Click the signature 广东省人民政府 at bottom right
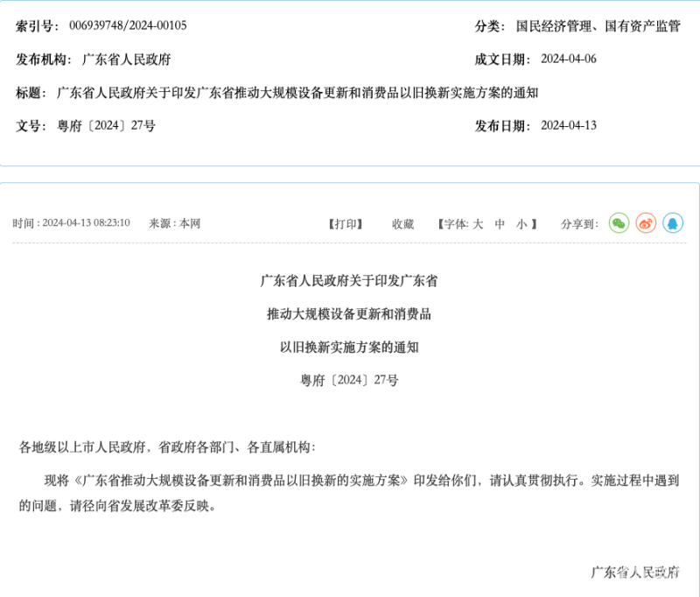 635,572
